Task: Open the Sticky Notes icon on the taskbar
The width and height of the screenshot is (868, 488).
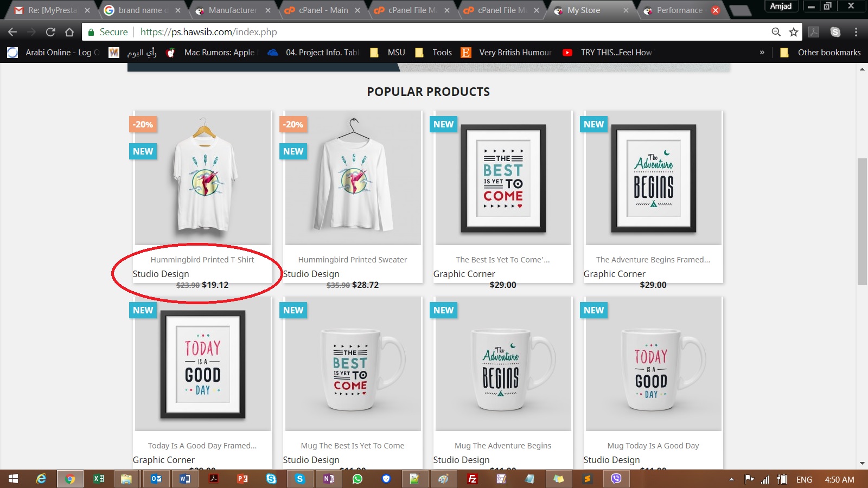Action: 559,479
